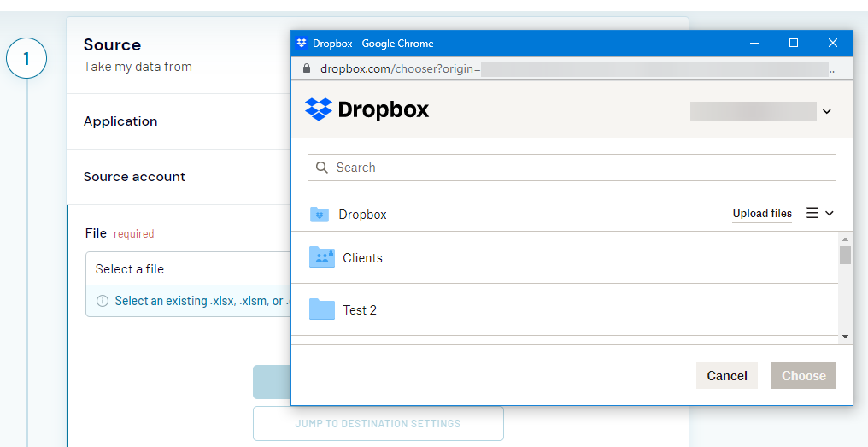Click the file list scrollbar thumb
Screen dimensions: 868x447
(x=845, y=256)
